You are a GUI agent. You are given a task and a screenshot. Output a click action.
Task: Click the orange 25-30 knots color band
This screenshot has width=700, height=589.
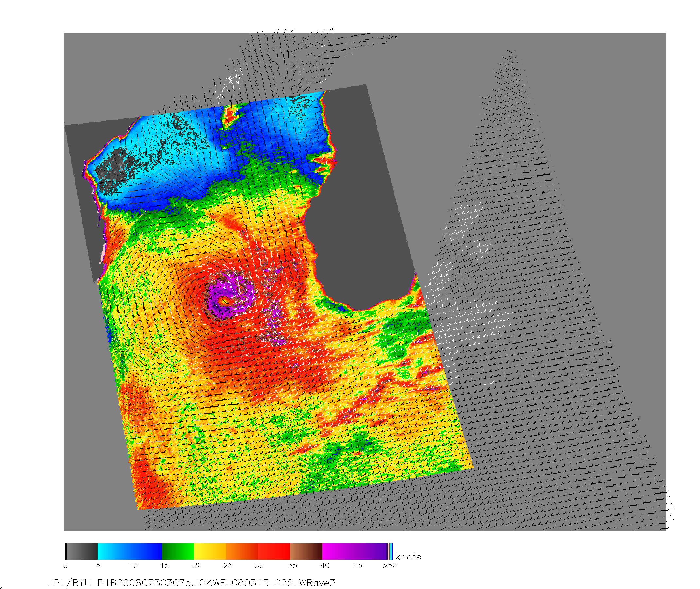(x=242, y=551)
